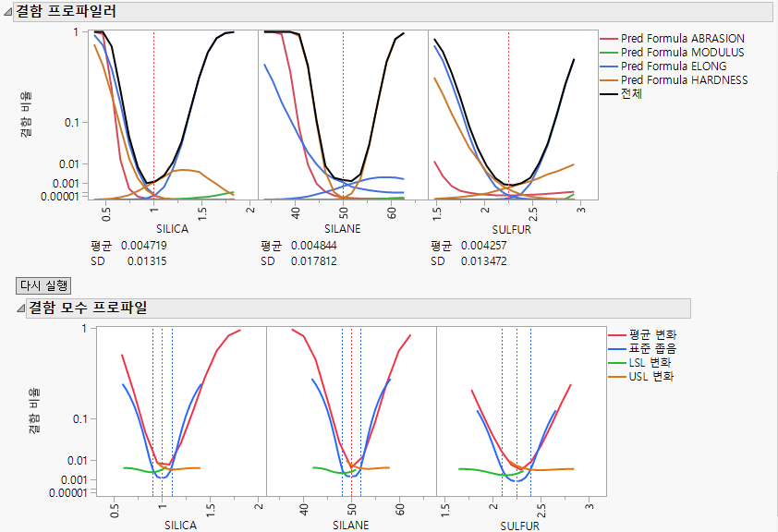778x532 pixels.
Task: Click the red dotted SILICA setting line in 결함 프로파일러
Action: coord(153,115)
